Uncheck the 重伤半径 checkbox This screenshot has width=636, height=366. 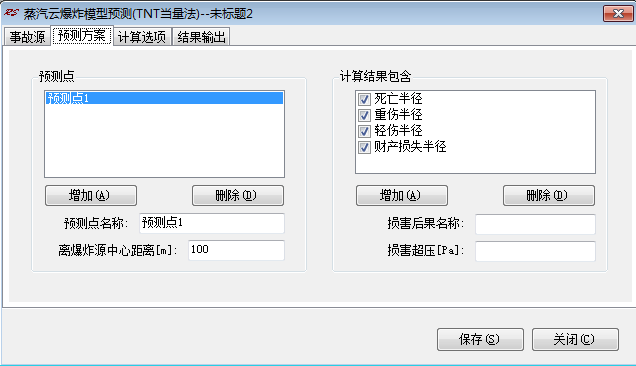click(x=364, y=115)
